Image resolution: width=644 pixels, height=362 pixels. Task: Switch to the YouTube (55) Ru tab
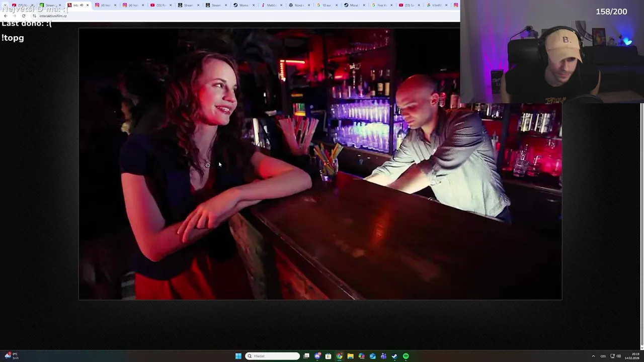(160, 5)
